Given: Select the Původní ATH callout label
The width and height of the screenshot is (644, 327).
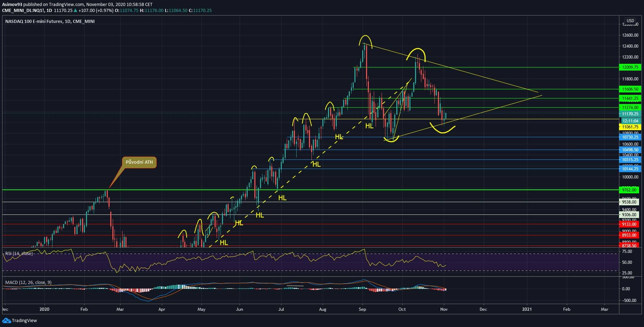Looking at the screenshot, I should pos(140,162).
